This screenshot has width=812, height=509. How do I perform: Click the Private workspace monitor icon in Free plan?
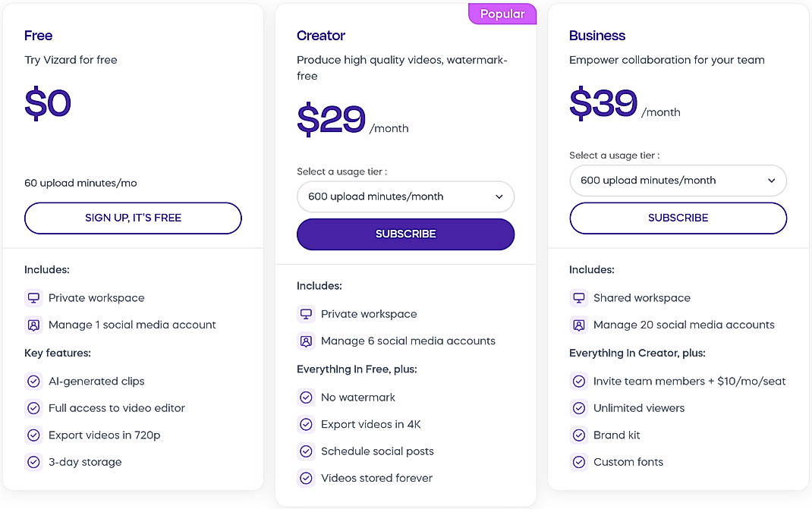[x=33, y=297]
